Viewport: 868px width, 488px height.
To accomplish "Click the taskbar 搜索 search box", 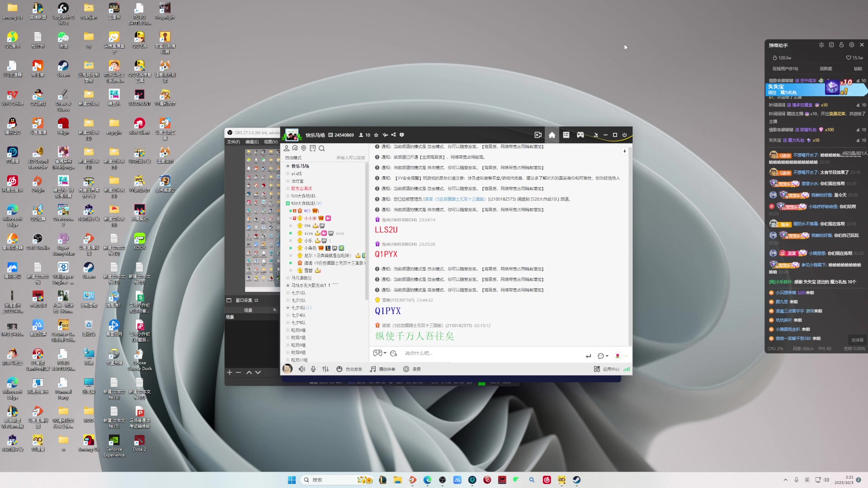I will pyautogui.click(x=337, y=480).
